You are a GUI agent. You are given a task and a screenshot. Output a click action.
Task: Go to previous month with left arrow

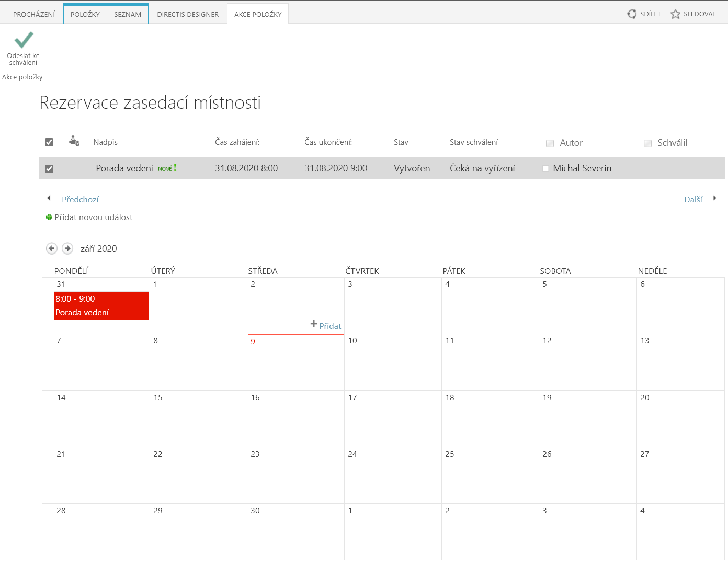click(x=51, y=248)
